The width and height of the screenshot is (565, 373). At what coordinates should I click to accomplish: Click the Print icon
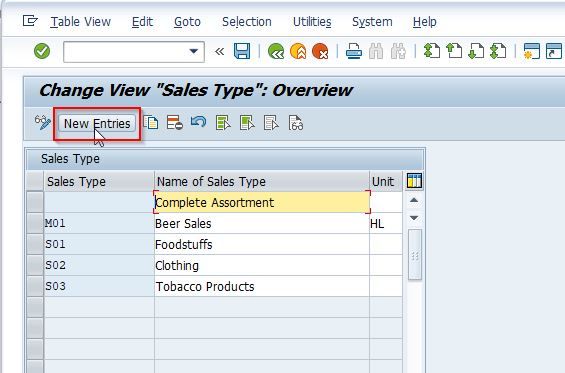tap(354, 51)
